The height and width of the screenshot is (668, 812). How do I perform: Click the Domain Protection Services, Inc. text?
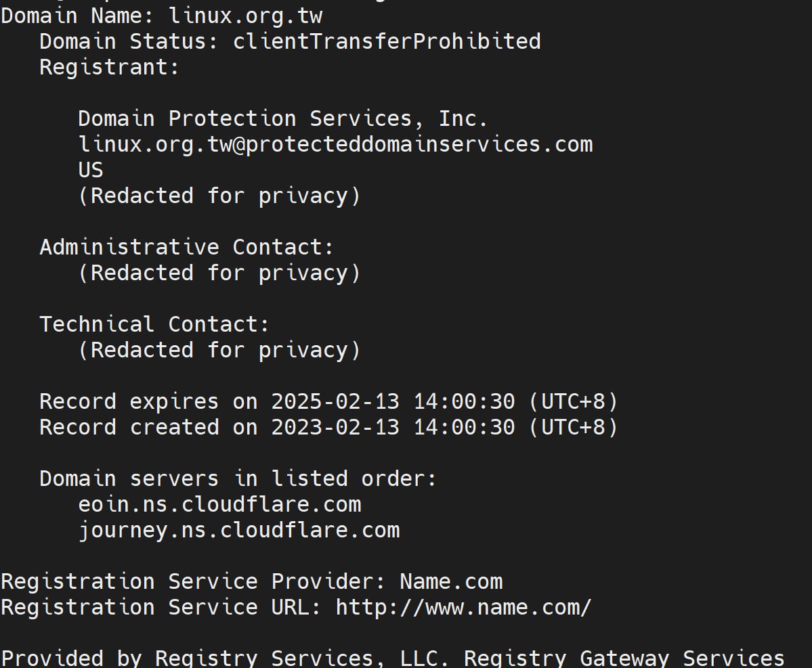(x=282, y=118)
